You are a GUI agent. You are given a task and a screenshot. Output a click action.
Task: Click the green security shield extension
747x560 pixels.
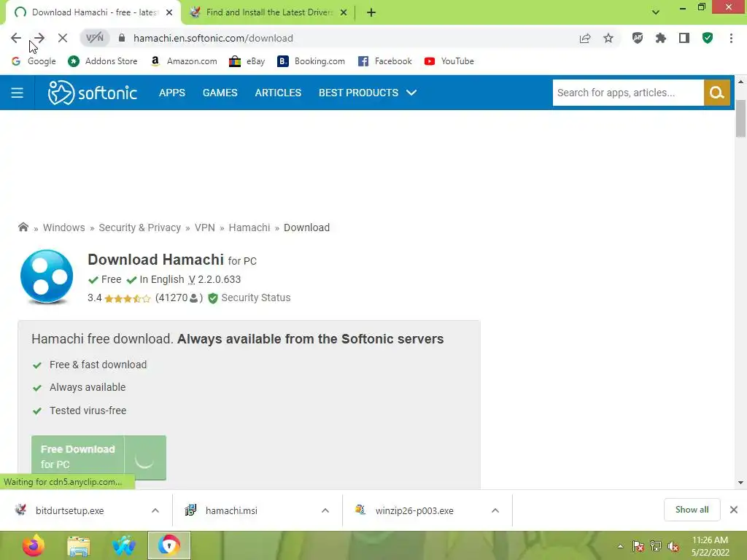click(708, 38)
